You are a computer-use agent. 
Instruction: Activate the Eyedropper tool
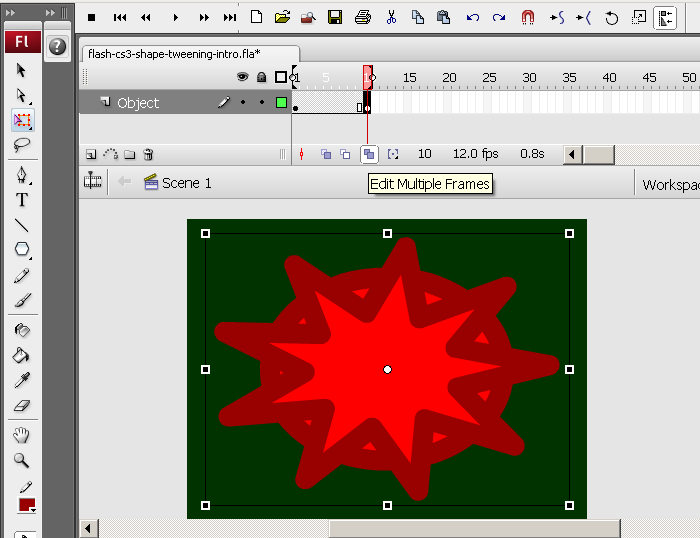point(22,380)
